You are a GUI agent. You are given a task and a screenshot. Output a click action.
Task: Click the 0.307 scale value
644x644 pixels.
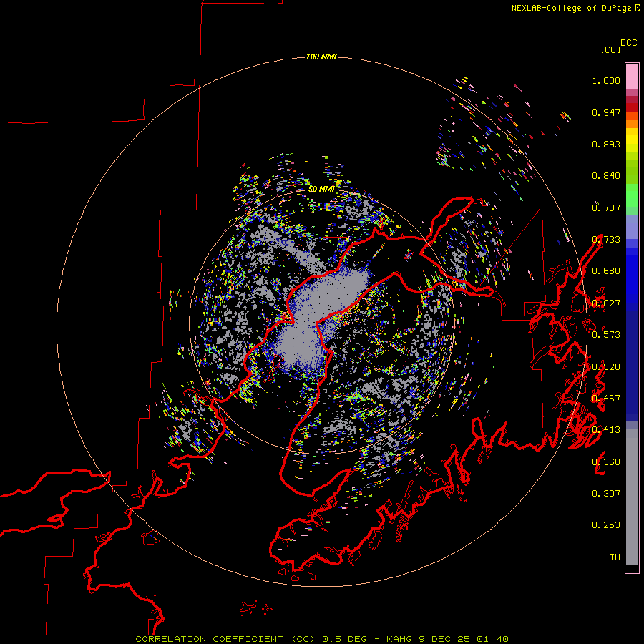pos(606,494)
